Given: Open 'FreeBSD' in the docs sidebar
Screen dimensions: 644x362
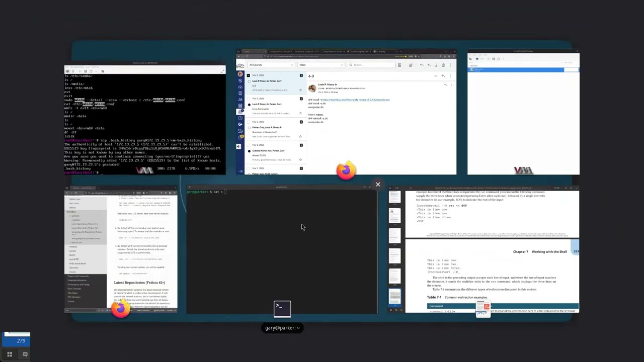Looking at the screenshot, I should point(73,247).
